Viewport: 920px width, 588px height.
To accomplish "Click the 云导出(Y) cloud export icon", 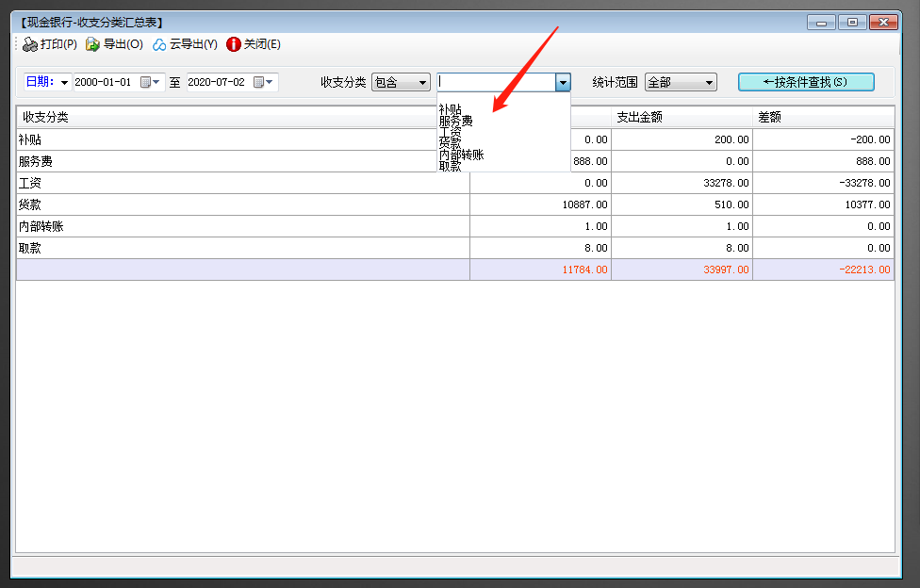I will [x=159, y=44].
